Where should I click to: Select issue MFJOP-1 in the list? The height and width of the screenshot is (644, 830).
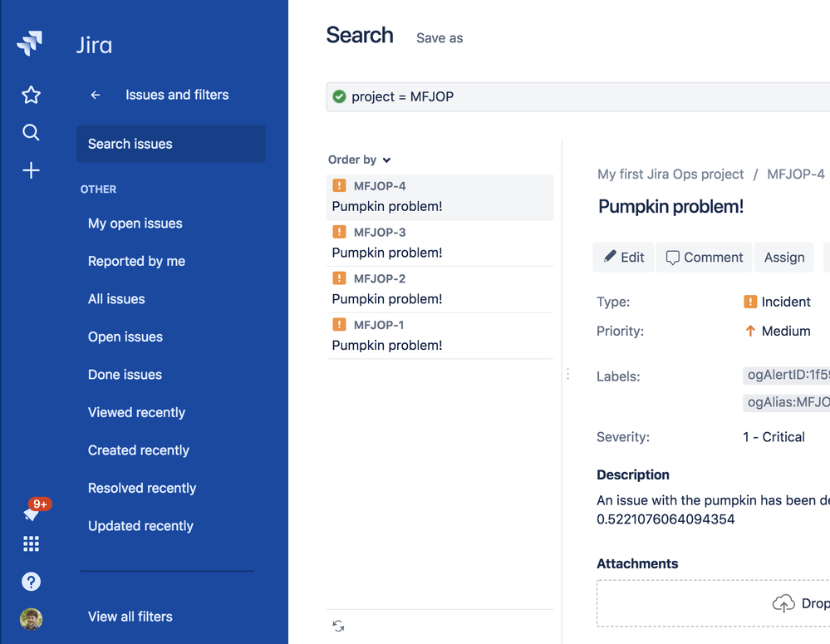point(440,335)
